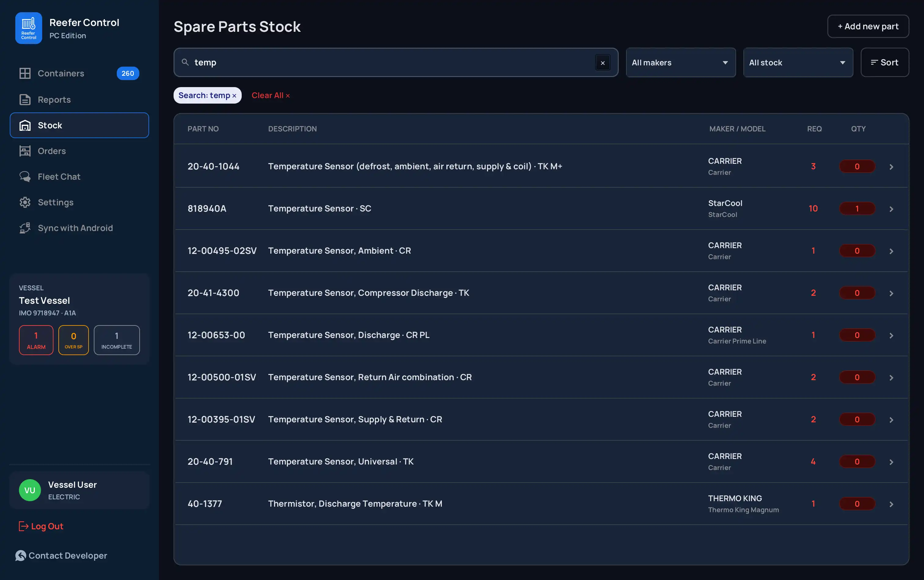The width and height of the screenshot is (924, 580).
Task: Expand row 20-40-1044 with its chevron
Action: [891, 167]
